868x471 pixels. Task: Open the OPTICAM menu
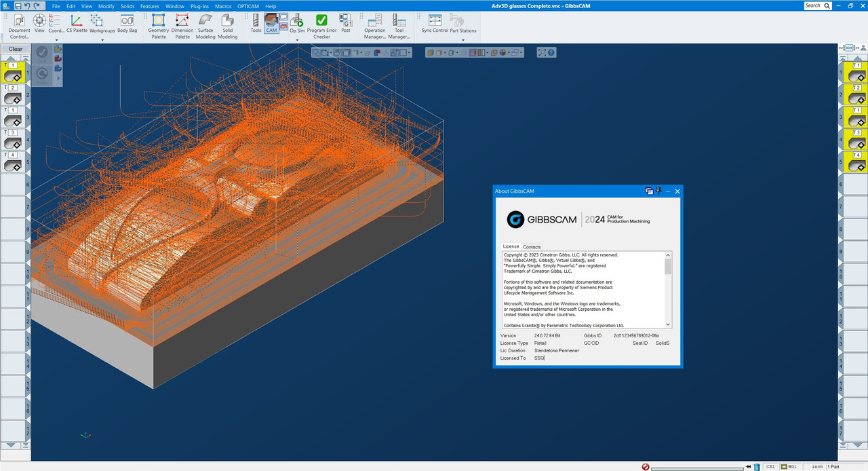248,6
